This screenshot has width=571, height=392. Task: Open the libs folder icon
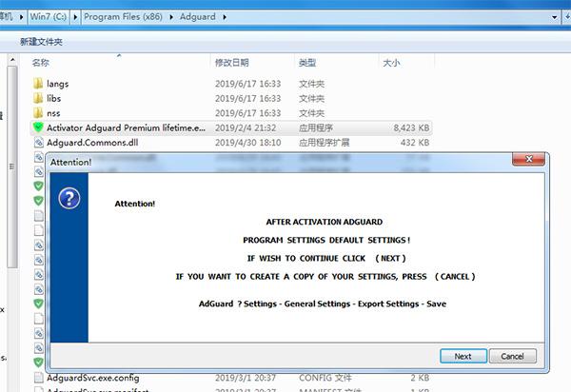point(38,98)
